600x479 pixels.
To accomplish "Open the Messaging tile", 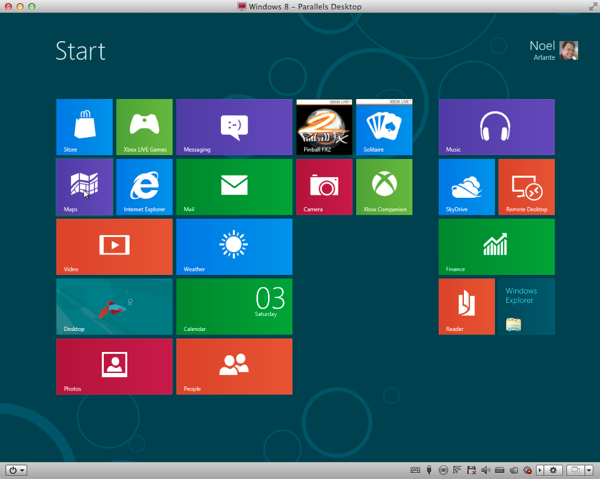I will pyautogui.click(x=234, y=127).
